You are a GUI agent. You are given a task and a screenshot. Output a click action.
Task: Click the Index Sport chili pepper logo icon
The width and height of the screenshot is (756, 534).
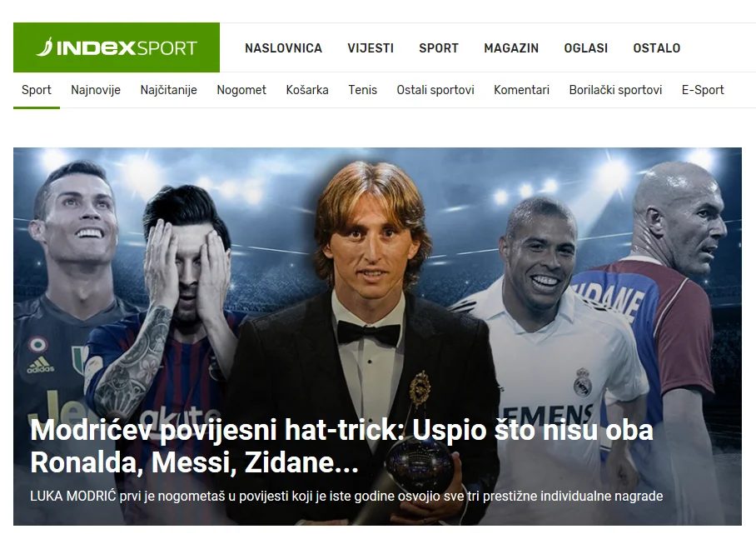click(x=45, y=47)
